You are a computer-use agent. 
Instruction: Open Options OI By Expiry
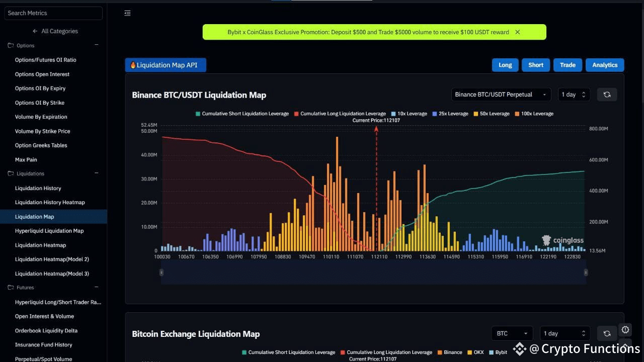[40, 88]
